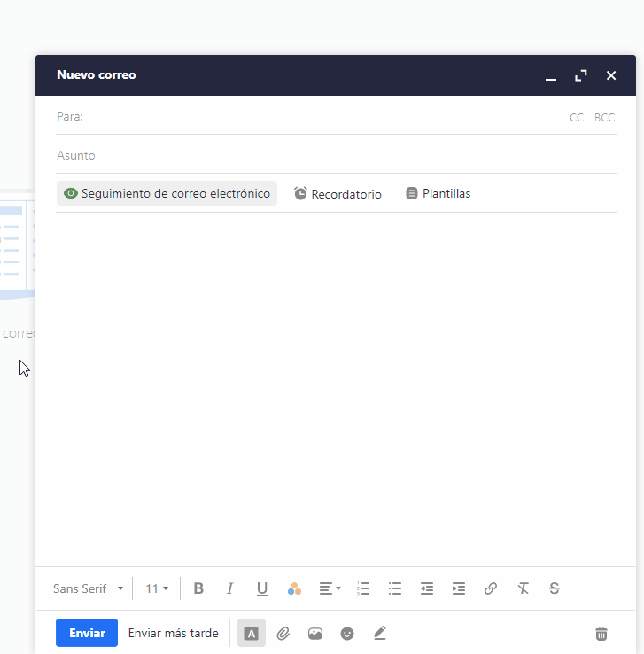Toggle Seguimiento de correo electrónico
644x654 pixels.
pyautogui.click(x=167, y=193)
